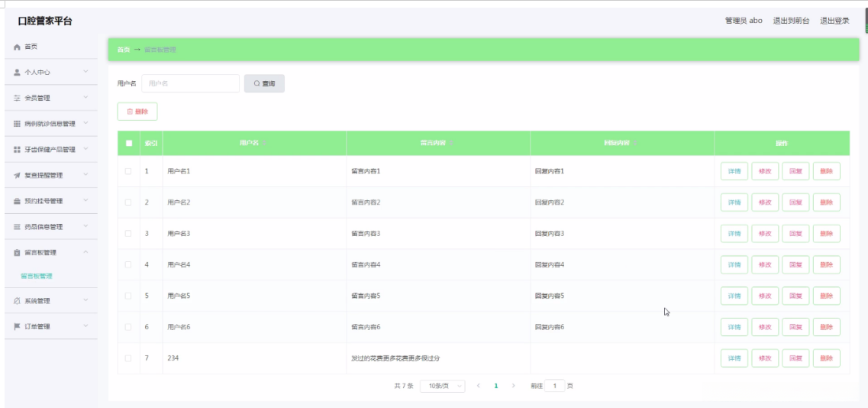
Task: Expand the 病例就诊信息管理 chevron
Action: click(86, 123)
